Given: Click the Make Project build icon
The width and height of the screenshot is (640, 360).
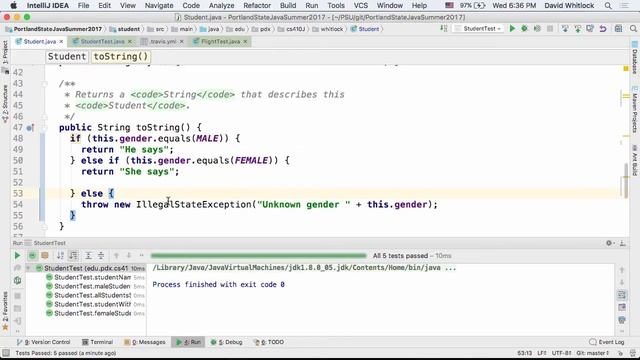Looking at the screenshot, I should click(444, 29).
